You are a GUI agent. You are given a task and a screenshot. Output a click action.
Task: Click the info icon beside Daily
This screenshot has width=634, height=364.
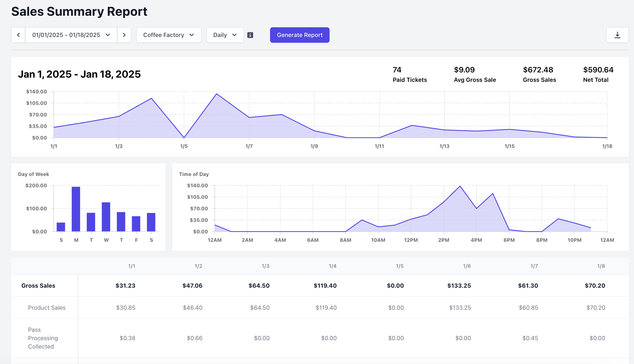coord(250,35)
